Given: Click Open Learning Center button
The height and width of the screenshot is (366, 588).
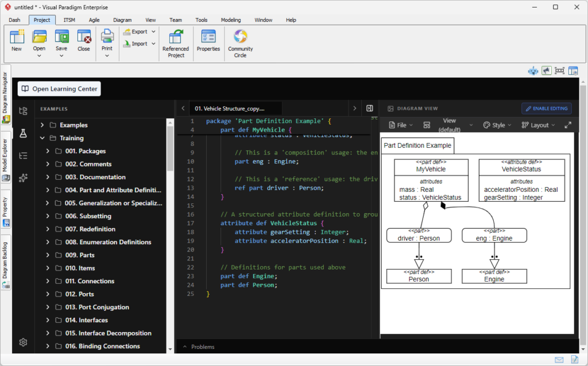Looking at the screenshot, I should pyautogui.click(x=59, y=88).
